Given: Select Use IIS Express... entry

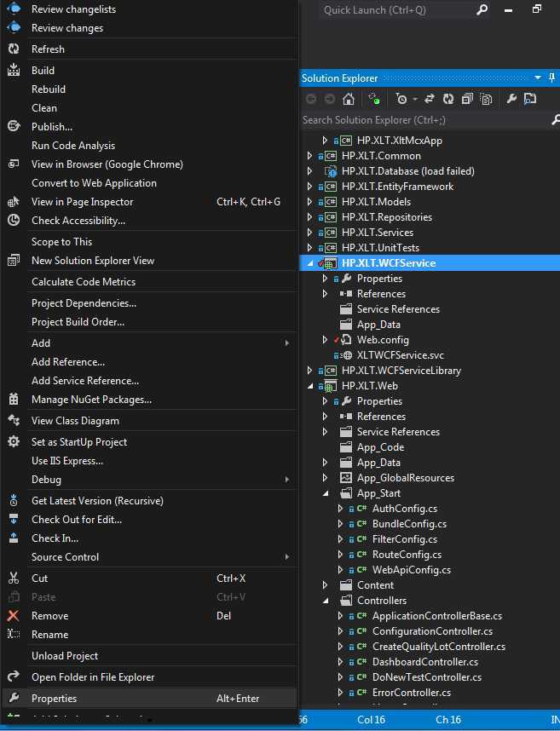Looking at the screenshot, I should [149, 461].
